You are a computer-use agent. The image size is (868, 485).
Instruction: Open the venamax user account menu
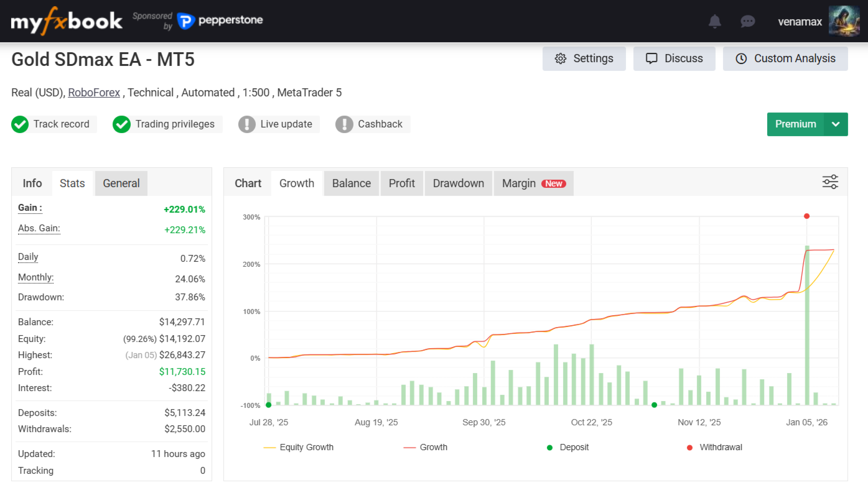pyautogui.click(x=800, y=22)
